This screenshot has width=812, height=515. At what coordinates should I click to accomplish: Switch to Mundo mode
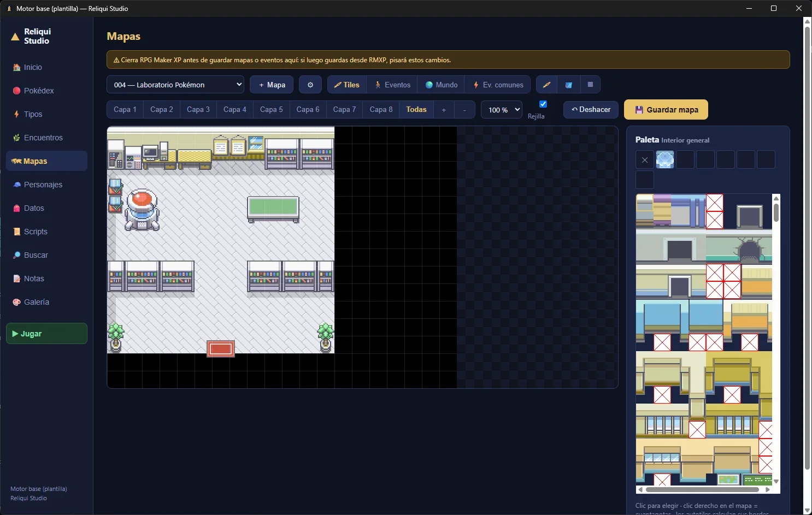point(442,85)
